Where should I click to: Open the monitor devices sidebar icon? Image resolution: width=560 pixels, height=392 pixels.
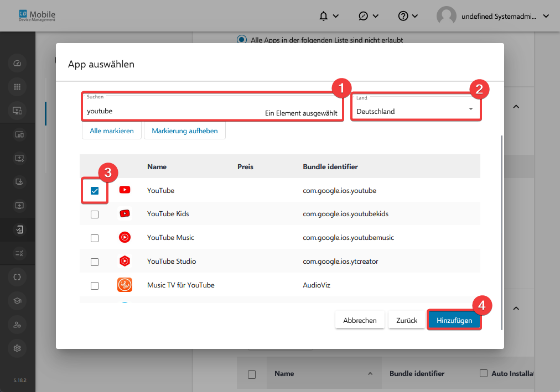pos(17,111)
